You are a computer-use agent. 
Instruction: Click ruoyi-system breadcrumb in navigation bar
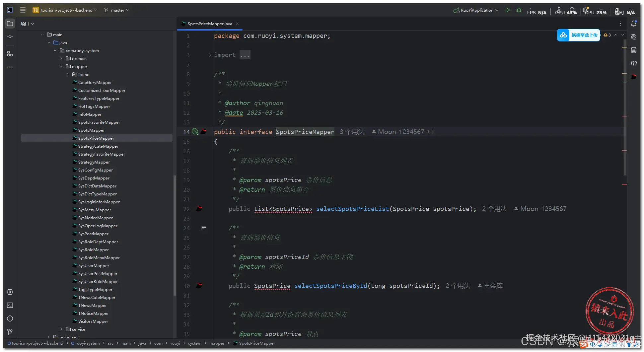click(85, 343)
